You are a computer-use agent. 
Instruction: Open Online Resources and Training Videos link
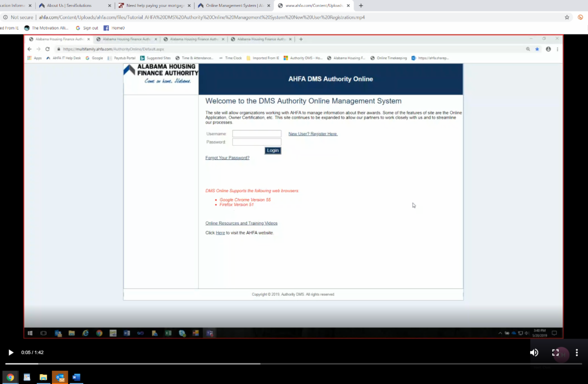pyautogui.click(x=242, y=223)
